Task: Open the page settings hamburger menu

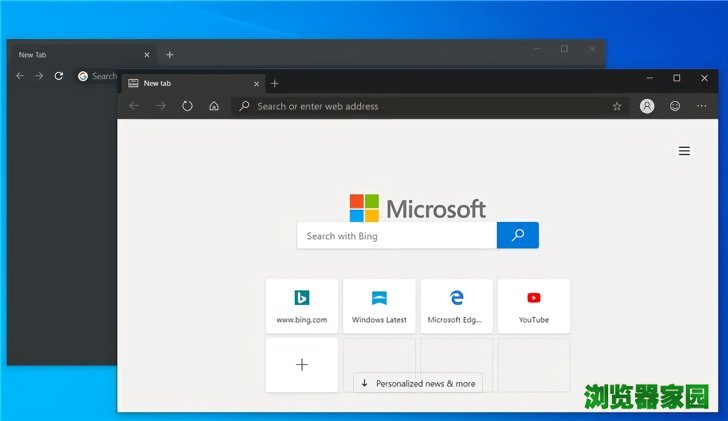Action: click(684, 151)
